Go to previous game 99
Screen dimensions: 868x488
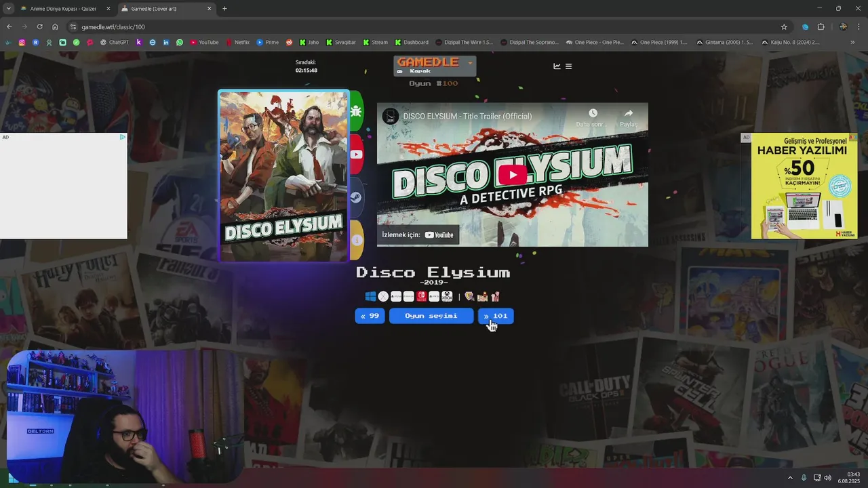tap(370, 316)
